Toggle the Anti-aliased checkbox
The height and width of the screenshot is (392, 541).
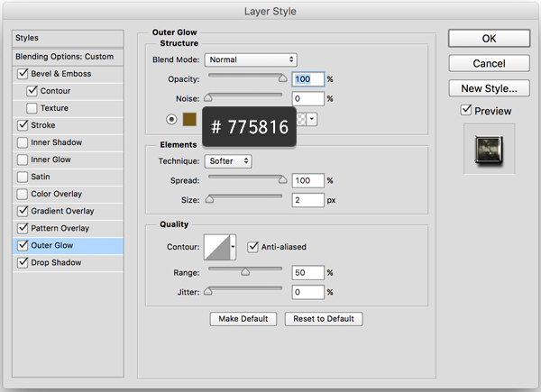point(253,245)
